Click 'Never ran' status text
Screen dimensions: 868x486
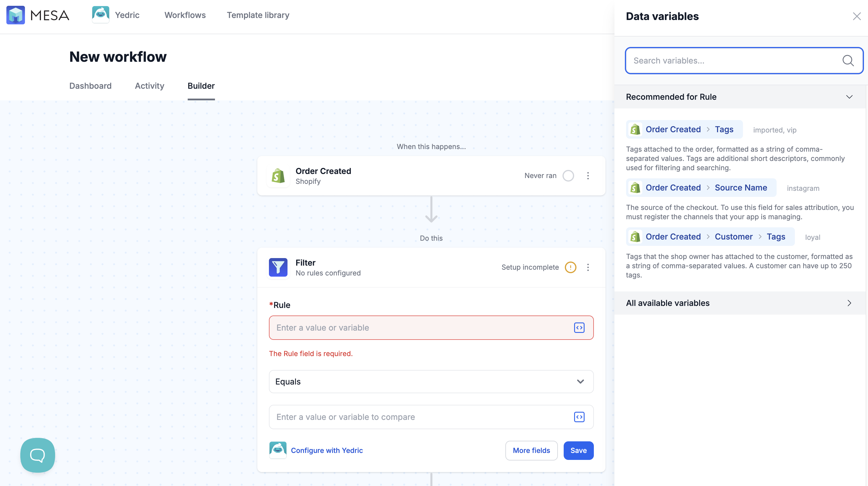click(540, 176)
